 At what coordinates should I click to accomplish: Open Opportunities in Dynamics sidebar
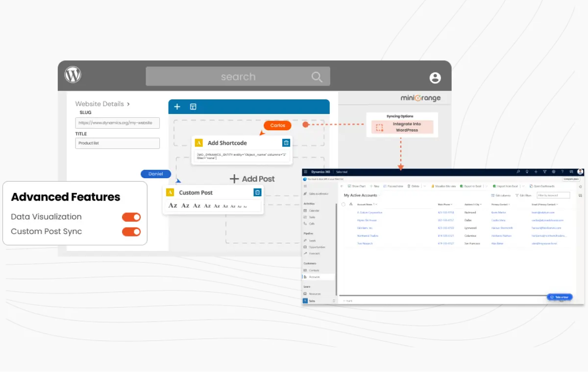[314, 247]
